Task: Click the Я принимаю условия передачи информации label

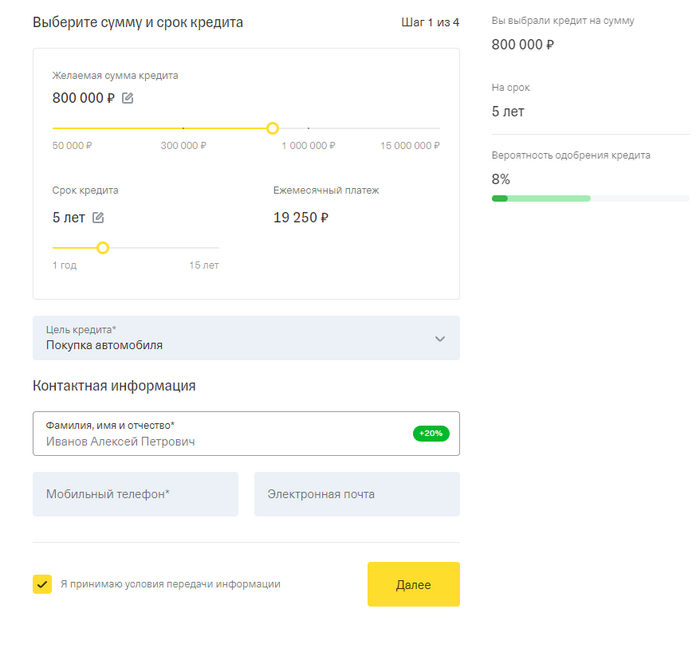Action: click(x=170, y=584)
